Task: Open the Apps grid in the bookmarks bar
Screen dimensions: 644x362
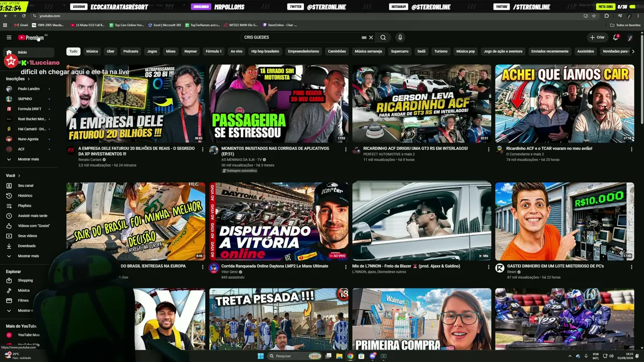Action: coord(6,25)
